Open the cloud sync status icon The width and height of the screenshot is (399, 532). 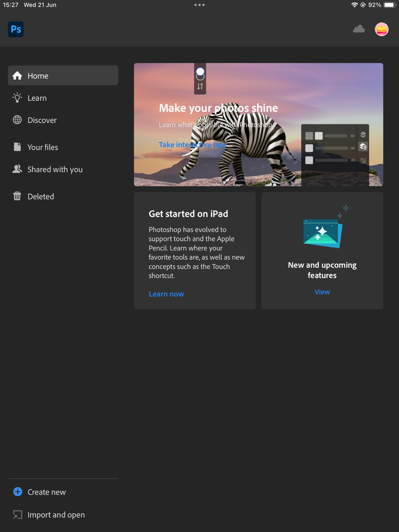pyautogui.click(x=359, y=29)
